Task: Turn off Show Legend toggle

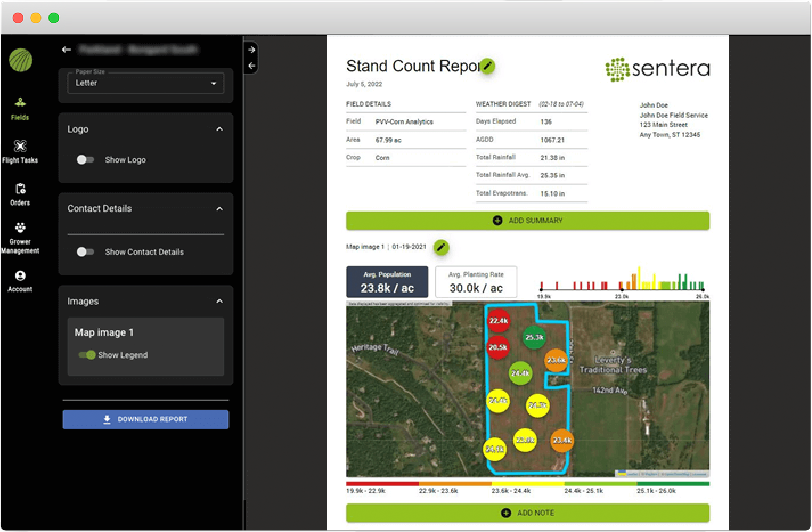Action: click(87, 355)
